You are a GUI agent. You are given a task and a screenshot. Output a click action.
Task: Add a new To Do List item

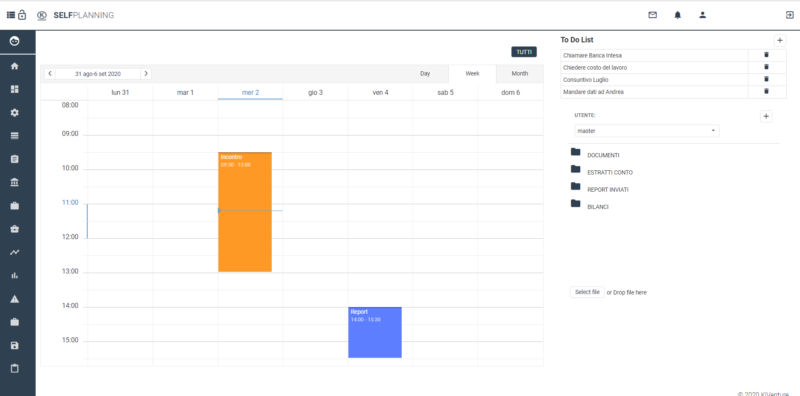point(780,40)
